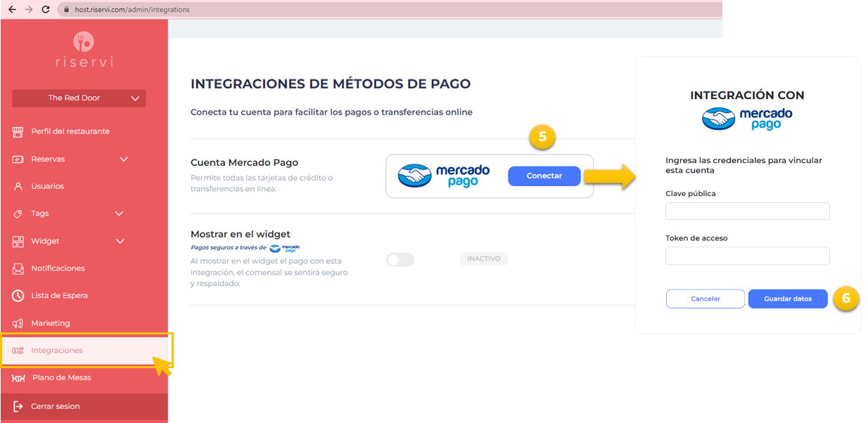
Task: Click the Marketing megaphone icon
Action: click(18, 323)
